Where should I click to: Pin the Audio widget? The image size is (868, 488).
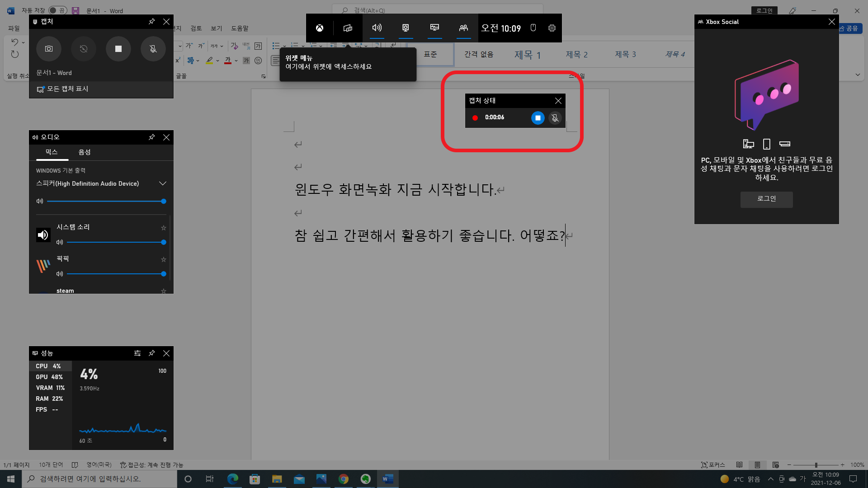click(x=152, y=137)
